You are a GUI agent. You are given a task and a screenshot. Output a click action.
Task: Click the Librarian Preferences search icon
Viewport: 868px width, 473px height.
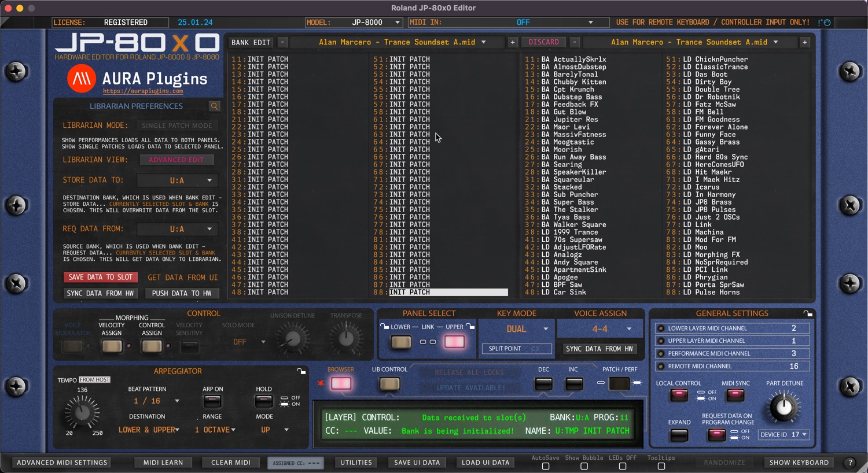pos(214,106)
